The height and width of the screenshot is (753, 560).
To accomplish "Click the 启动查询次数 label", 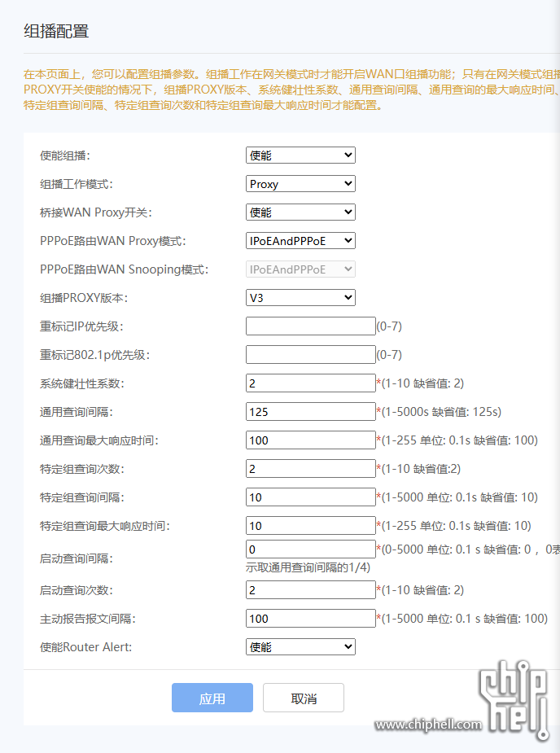I will [77, 590].
